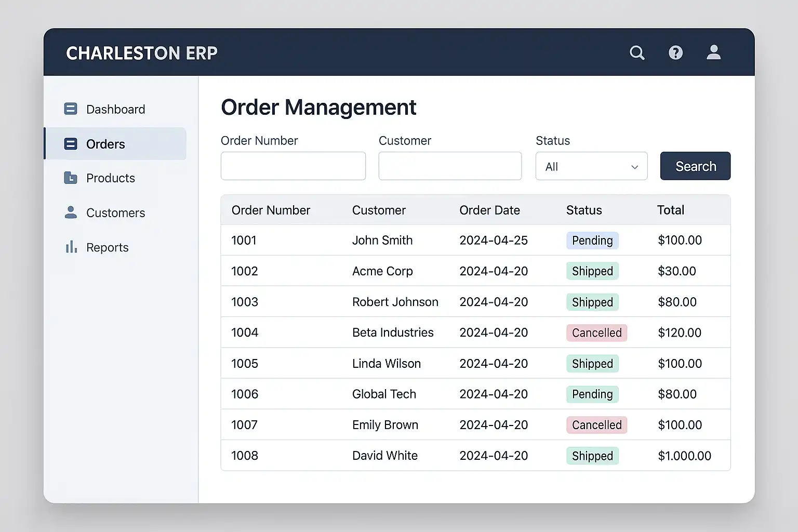Screen dimensions: 798x532
Task: Click the chevron arrow in Status dropdown
Action: coord(634,167)
